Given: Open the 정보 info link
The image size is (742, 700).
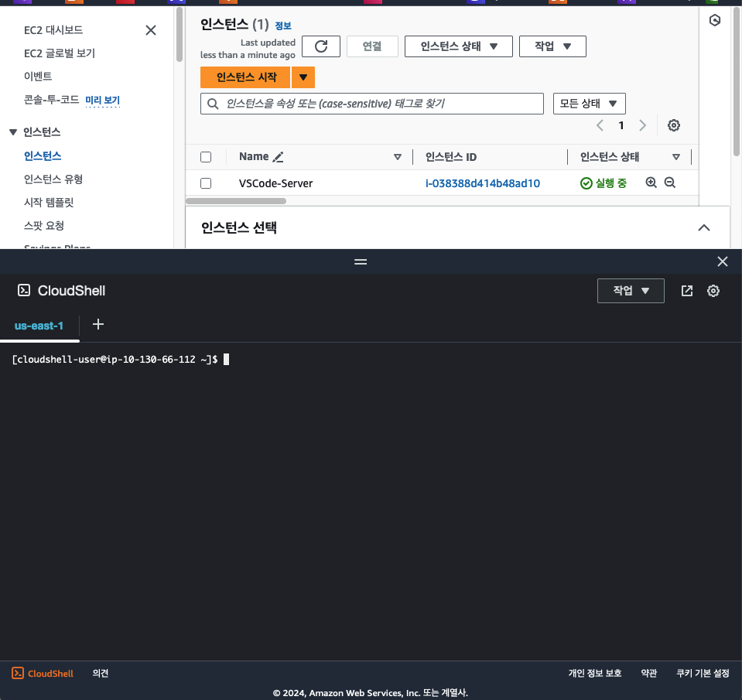Looking at the screenshot, I should (283, 26).
